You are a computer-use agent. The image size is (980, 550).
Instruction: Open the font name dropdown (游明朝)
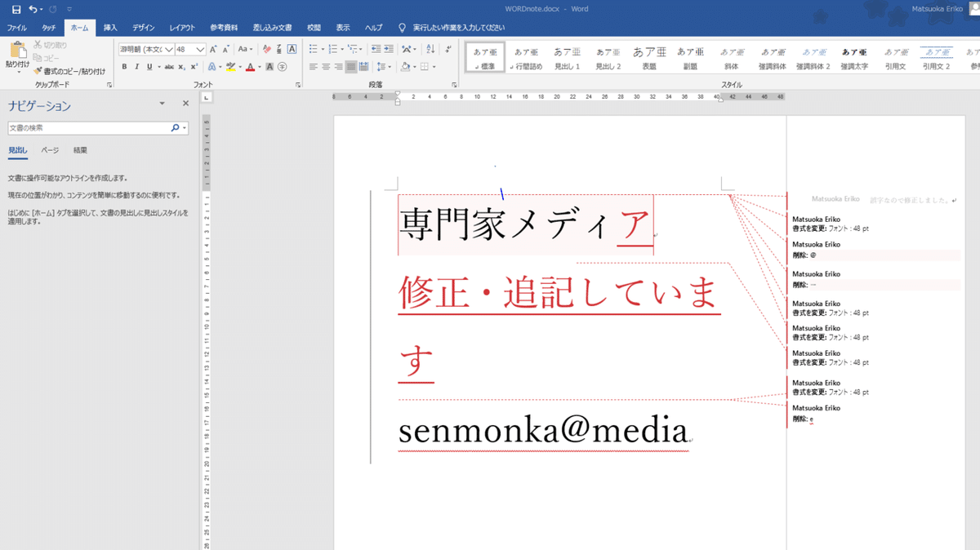tap(169, 50)
